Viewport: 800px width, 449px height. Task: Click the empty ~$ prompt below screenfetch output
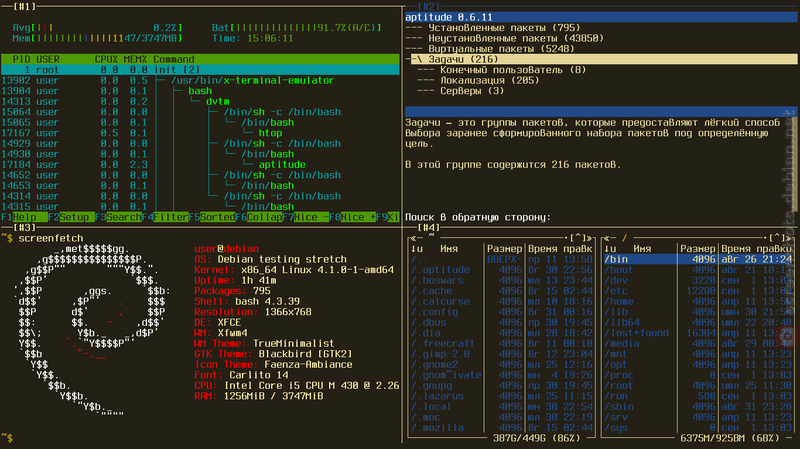point(7,438)
